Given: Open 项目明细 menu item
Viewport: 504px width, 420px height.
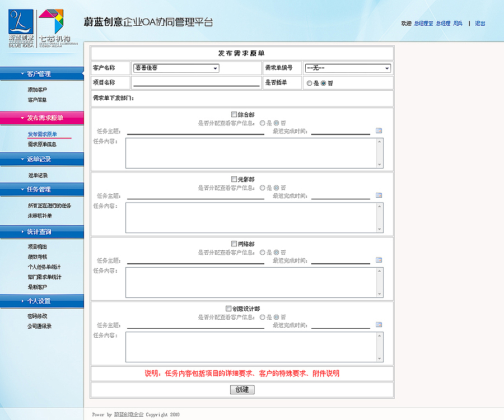Looking at the screenshot, I should click(x=38, y=247).
